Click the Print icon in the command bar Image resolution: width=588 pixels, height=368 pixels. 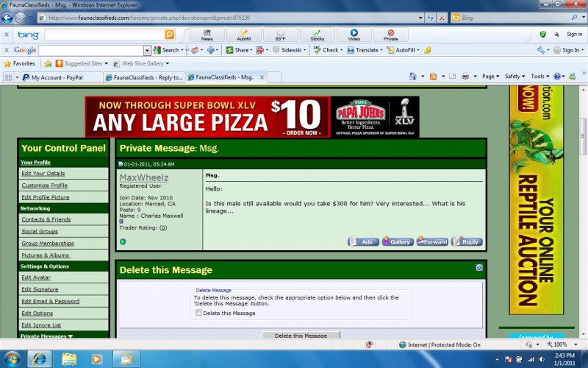pyautogui.click(x=465, y=77)
